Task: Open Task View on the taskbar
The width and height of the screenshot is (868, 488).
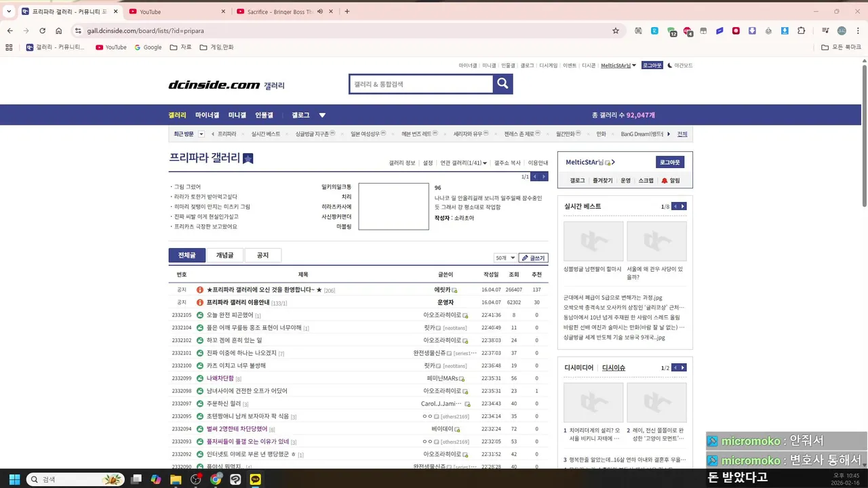Action: click(x=136, y=479)
